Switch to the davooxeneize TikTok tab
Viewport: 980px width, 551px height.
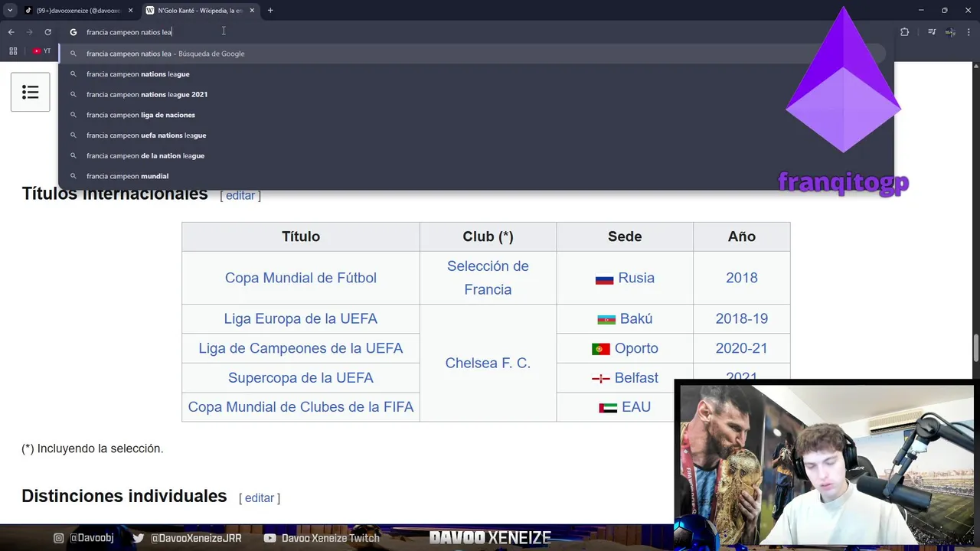[x=77, y=11]
